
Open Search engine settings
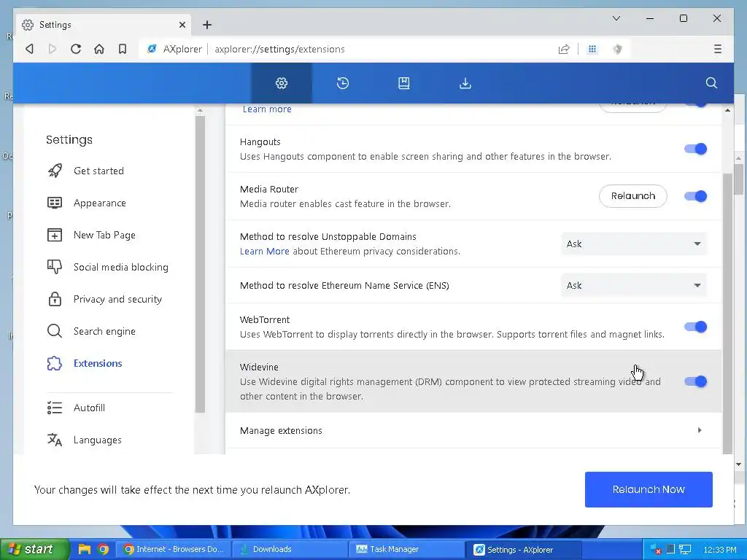[104, 332]
